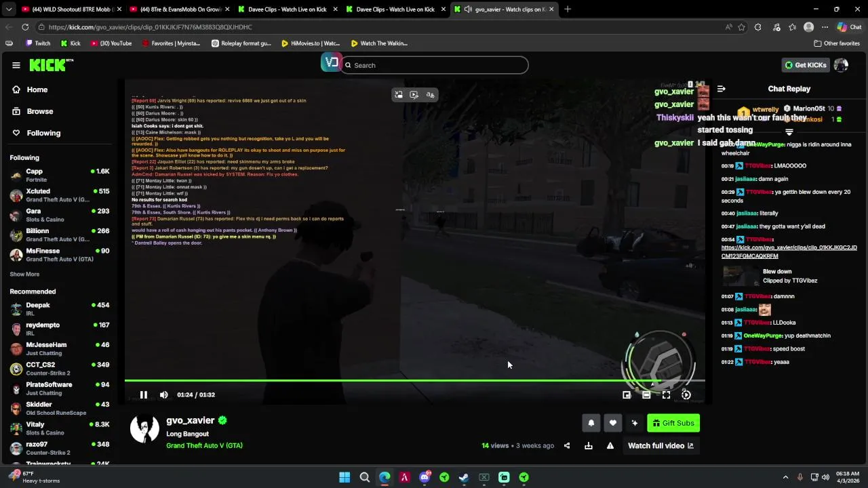Open Grand Theft Auto V (GTA) category link

(204, 445)
